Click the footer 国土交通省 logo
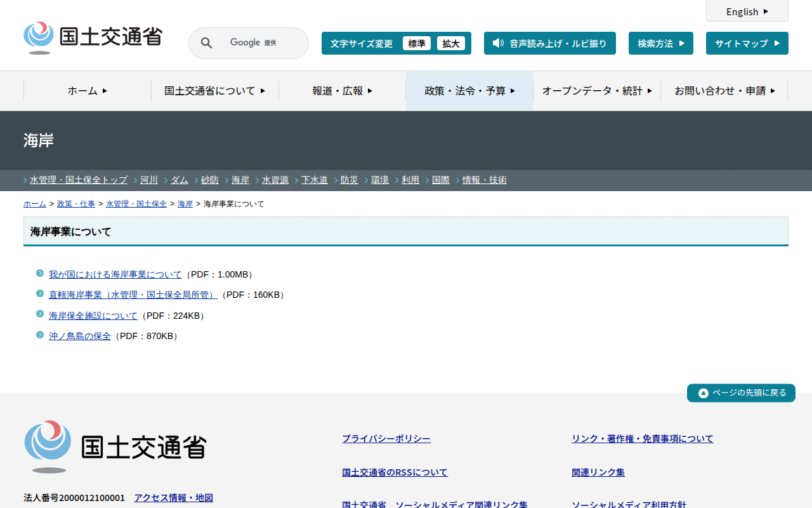This screenshot has height=508, width=812. (x=115, y=446)
